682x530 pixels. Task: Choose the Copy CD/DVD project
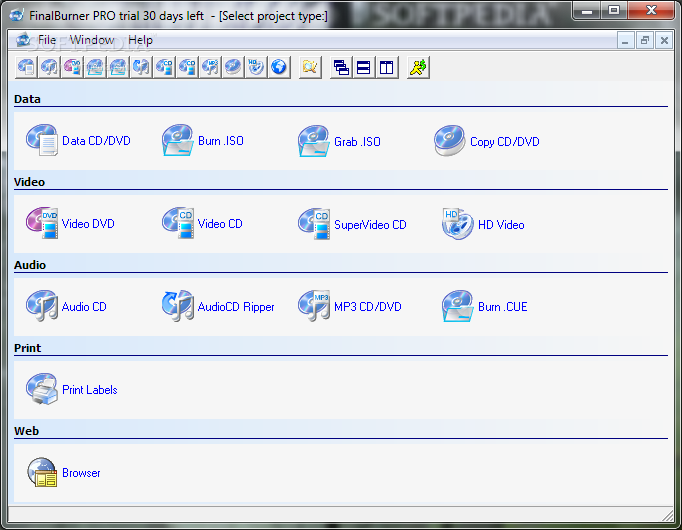tap(487, 141)
